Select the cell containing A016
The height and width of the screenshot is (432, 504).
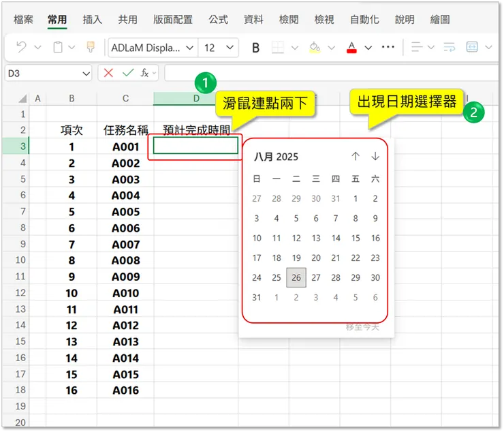(x=125, y=390)
